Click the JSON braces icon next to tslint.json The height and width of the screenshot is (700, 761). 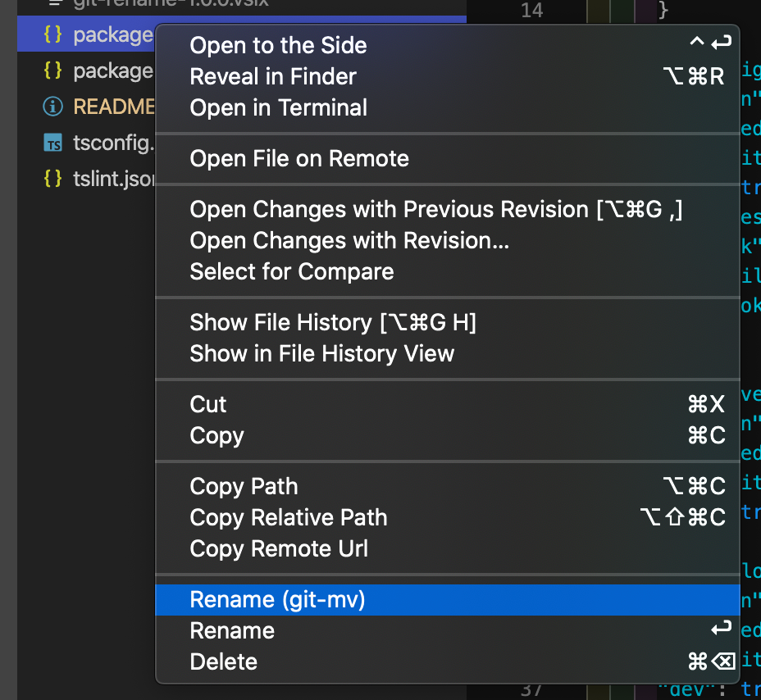(x=51, y=179)
